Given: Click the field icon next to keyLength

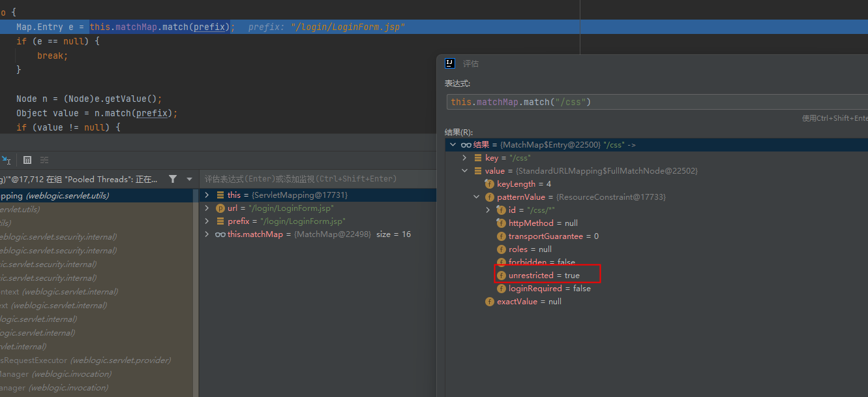Looking at the screenshot, I should pyautogui.click(x=490, y=184).
